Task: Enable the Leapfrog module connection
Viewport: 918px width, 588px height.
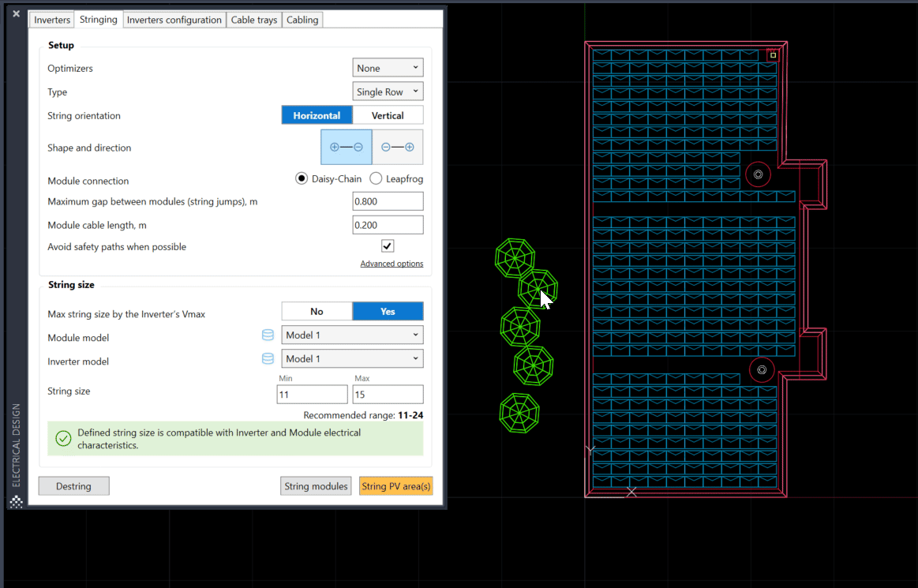Action: pos(376,178)
